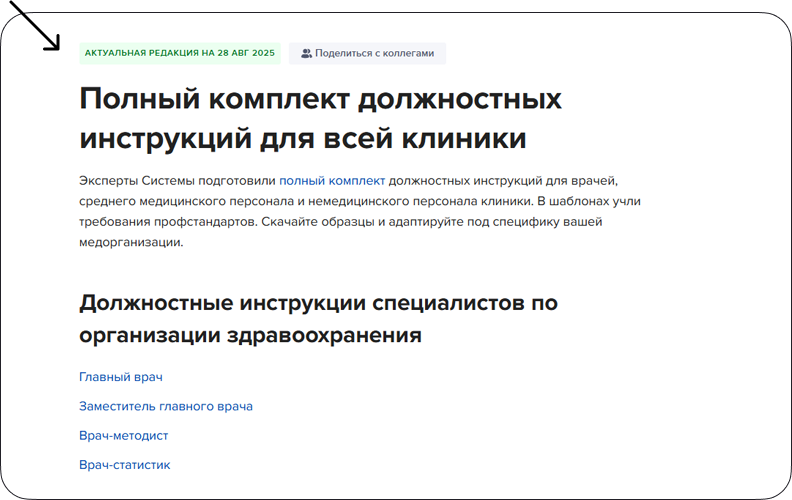Image resolution: width=792 pixels, height=500 pixels.
Task: Click «среднего медицинского персонала» in the paragraph
Action: [175, 201]
